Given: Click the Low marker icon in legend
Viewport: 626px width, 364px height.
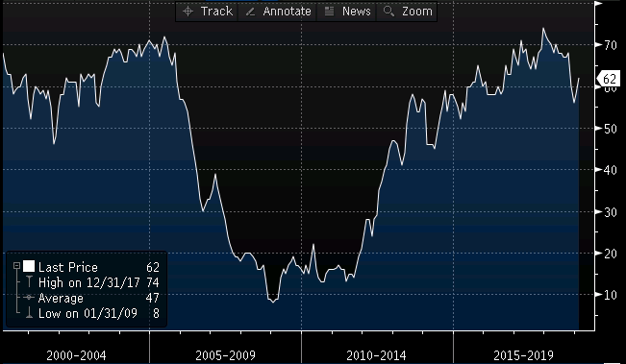Looking at the screenshot, I should point(29,313).
